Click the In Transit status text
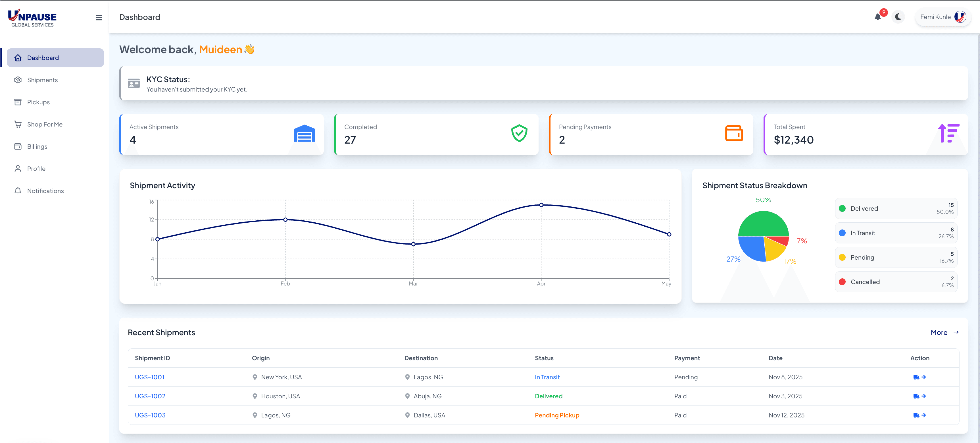980x443 pixels. tap(547, 377)
